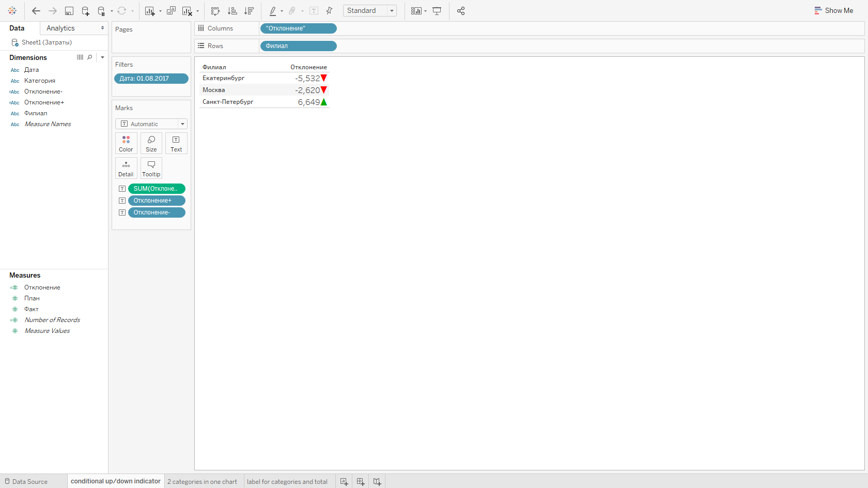Click the Duplicate sheet toolbar icon
Image resolution: width=868 pixels, height=488 pixels.
tap(171, 11)
